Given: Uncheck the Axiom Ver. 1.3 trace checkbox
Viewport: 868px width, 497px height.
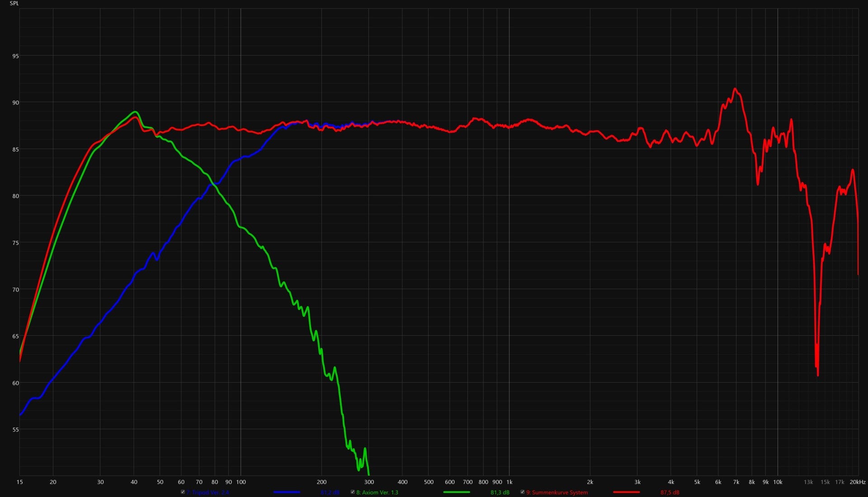Looking at the screenshot, I should click(x=353, y=492).
